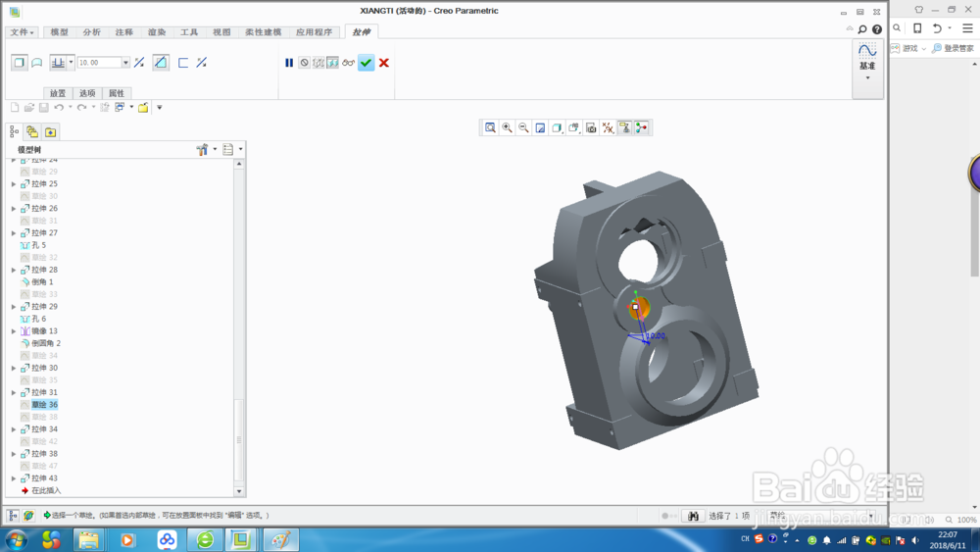Open the 放置 placement panel tab
The image size is (980, 552).
58,93
